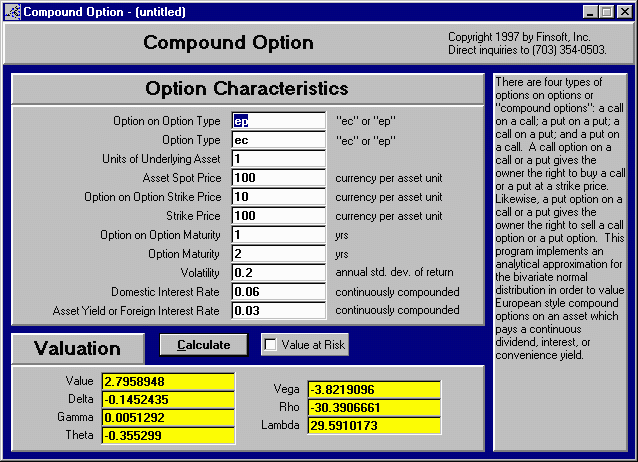Click the yellow Value result box
The height and width of the screenshot is (462, 638).
[167, 382]
